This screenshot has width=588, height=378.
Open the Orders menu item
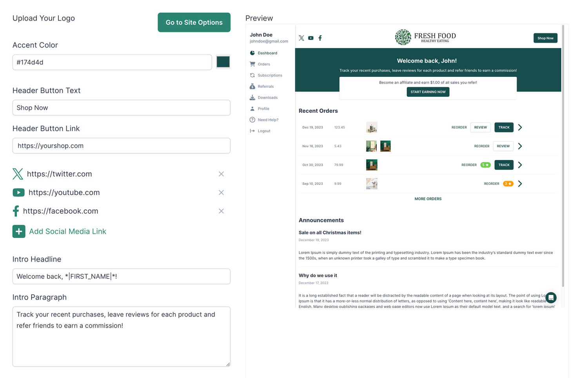pyautogui.click(x=264, y=64)
